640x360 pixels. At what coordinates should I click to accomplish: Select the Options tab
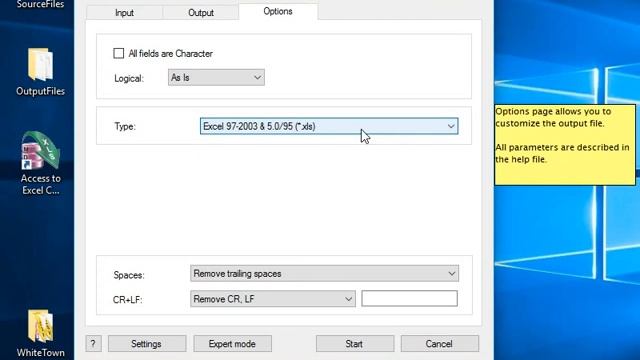(x=278, y=11)
